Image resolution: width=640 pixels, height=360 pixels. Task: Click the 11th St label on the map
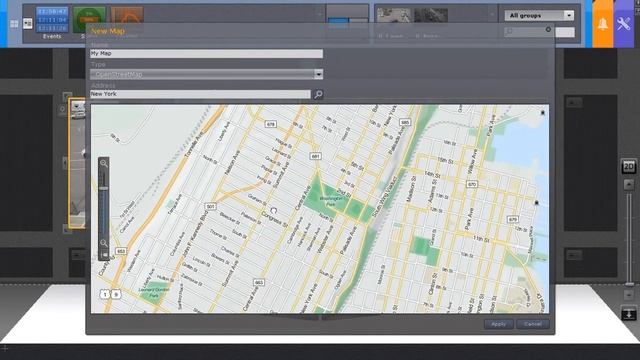(481, 239)
